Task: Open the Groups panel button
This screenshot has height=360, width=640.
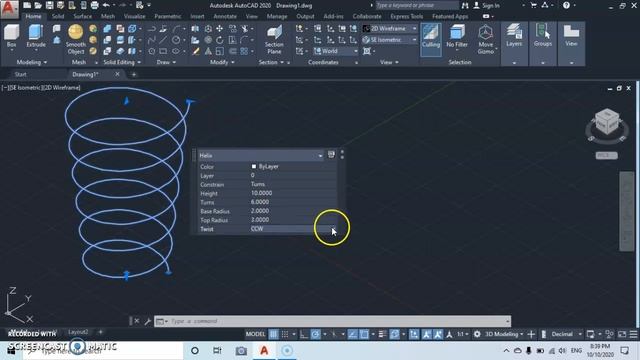Action: [x=542, y=36]
